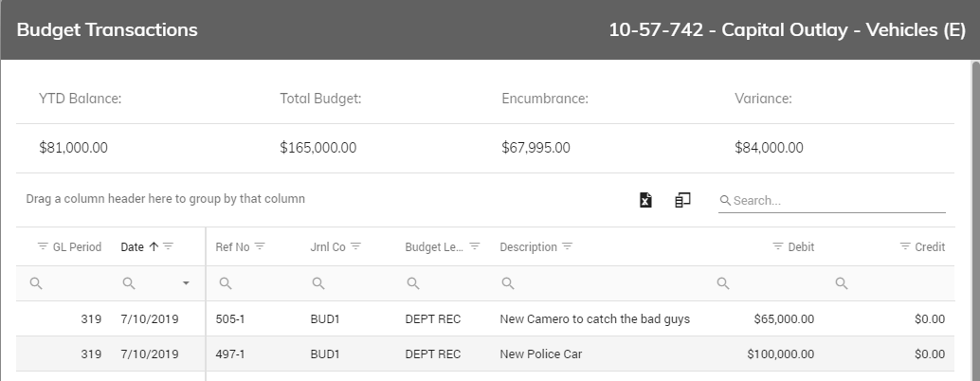Open Budget Level column filter menu
The height and width of the screenshot is (381, 980).
pos(475,247)
